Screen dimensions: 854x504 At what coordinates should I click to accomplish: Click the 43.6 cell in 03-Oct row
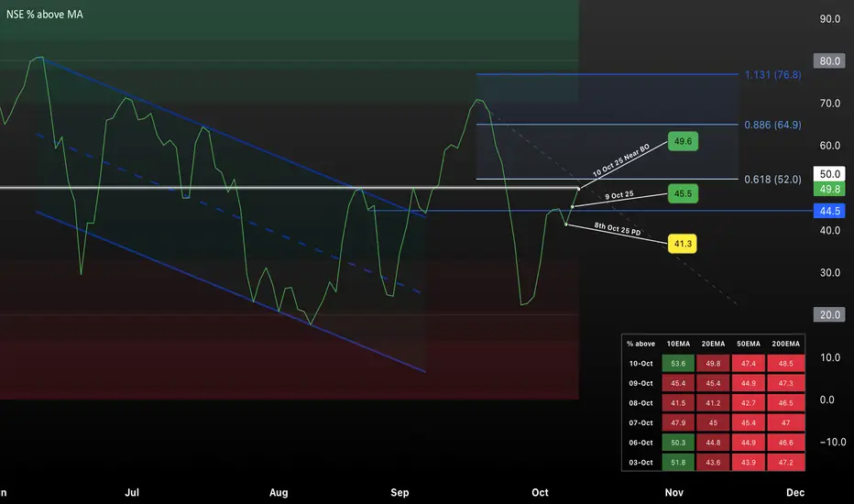713,463
